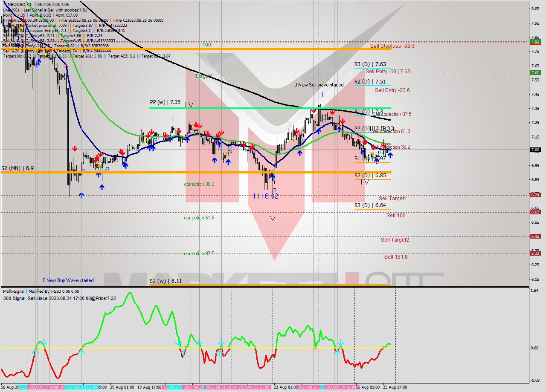The height and width of the screenshot is (392, 546).
Task: Select the green 7.60 price tag
Action: point(535,72)
